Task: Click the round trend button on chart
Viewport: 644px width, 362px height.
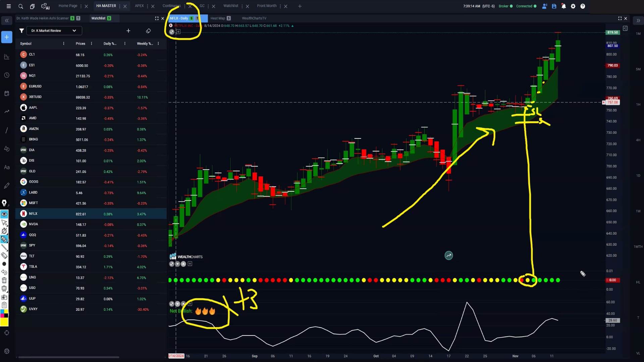Action: click(448, 255)
